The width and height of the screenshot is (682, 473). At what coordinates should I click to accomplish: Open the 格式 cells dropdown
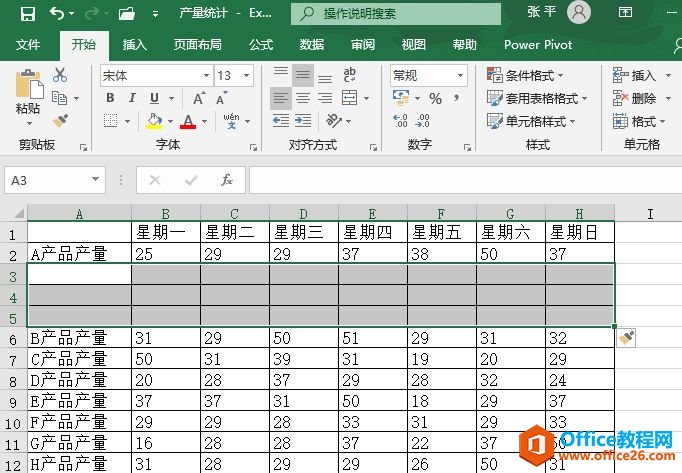point(639,121)
